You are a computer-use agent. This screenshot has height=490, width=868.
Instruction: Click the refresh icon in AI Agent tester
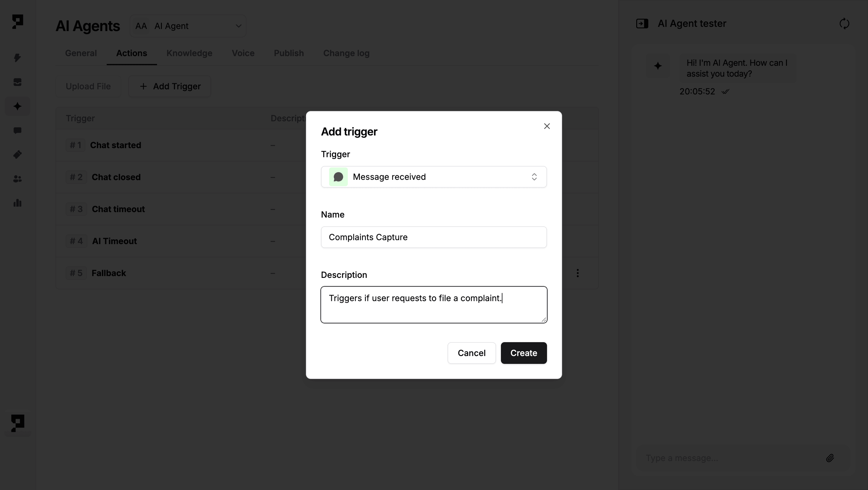click(844, 24)
